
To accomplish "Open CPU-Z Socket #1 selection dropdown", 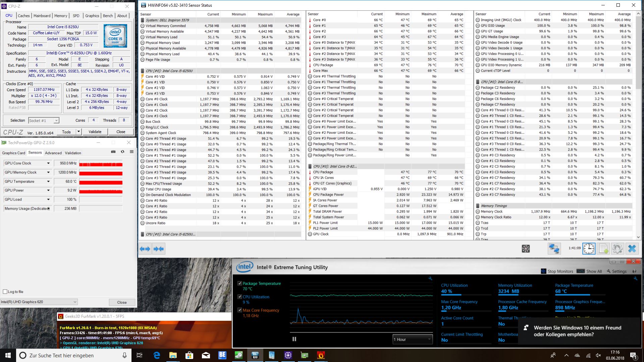I will click(x=44, y=120).
